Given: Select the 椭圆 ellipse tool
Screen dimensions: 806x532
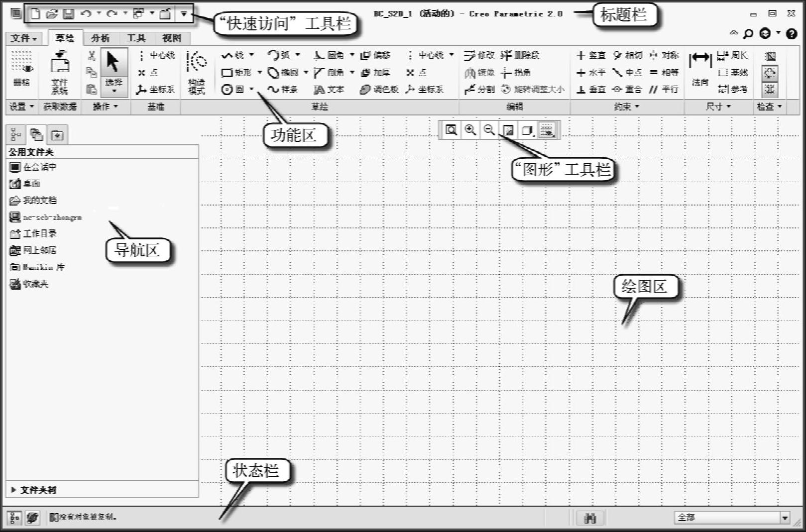Looking at the screenshot, I should [x=283, y=73].
